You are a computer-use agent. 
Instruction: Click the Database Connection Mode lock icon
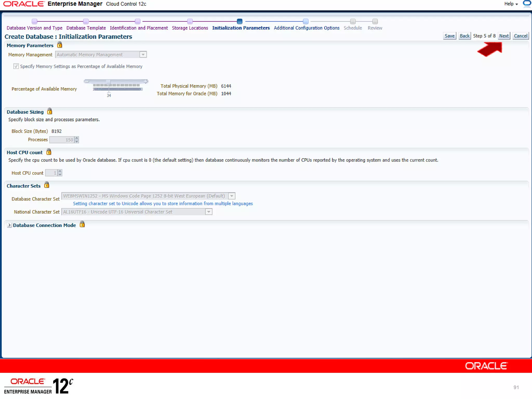(82, 224)
